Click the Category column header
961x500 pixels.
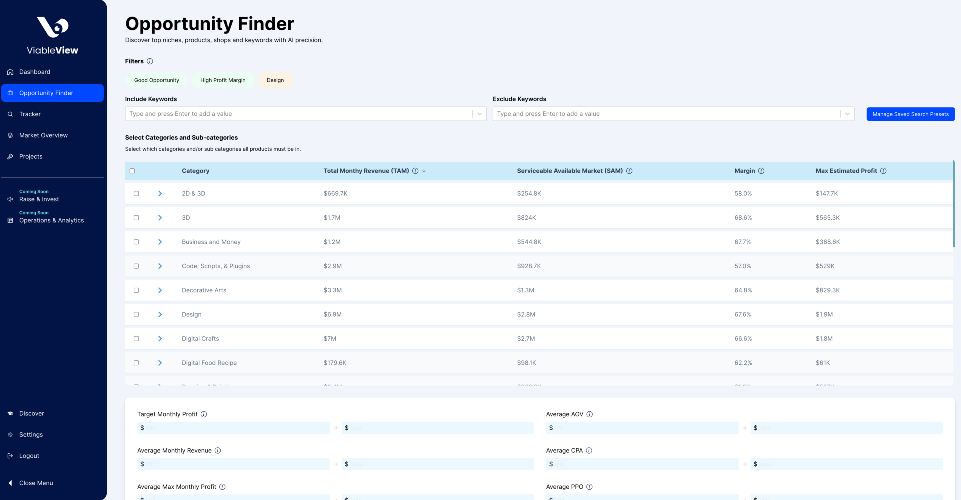coord(196,171)
